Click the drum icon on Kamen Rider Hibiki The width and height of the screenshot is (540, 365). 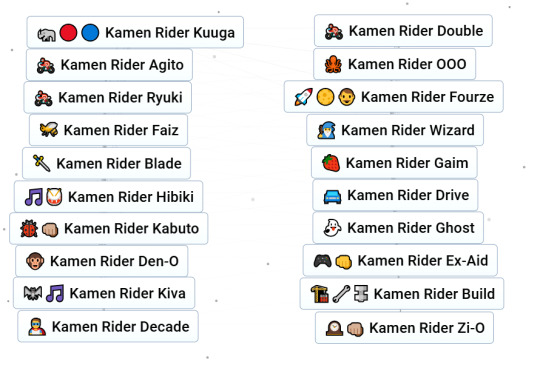[54, 197]
